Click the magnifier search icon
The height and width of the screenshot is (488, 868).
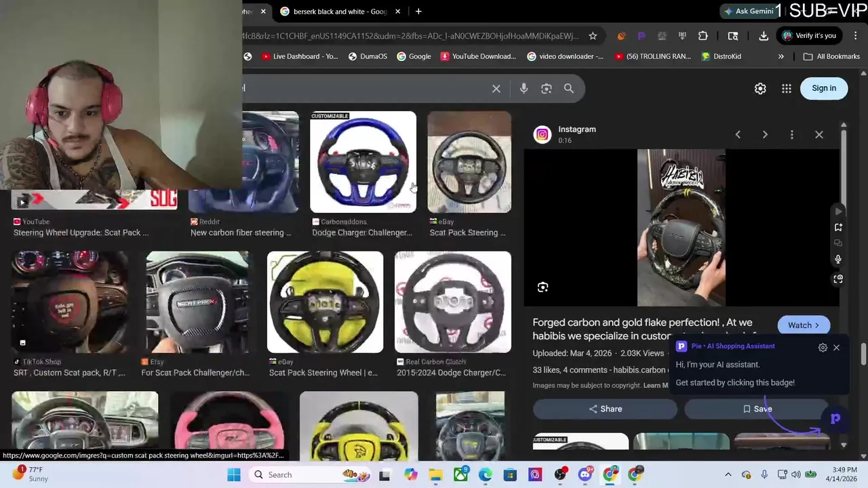pyautogui.click(x=569, y=89)
